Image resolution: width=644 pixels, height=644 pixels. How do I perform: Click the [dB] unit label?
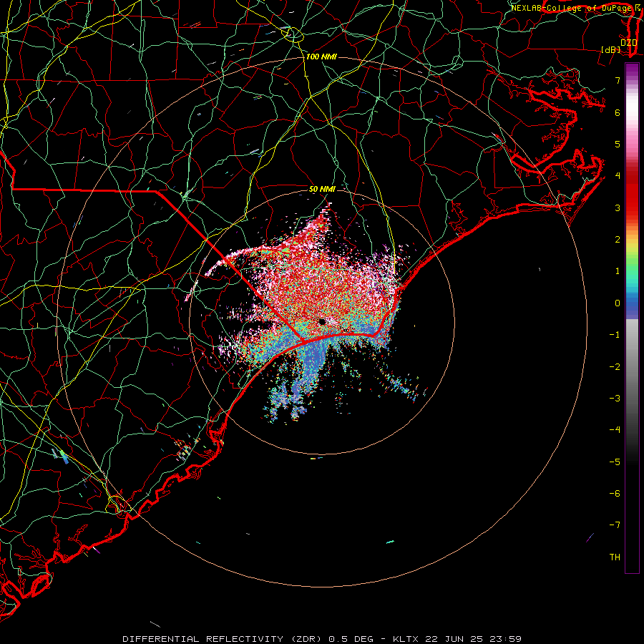(x=610, y=50)
